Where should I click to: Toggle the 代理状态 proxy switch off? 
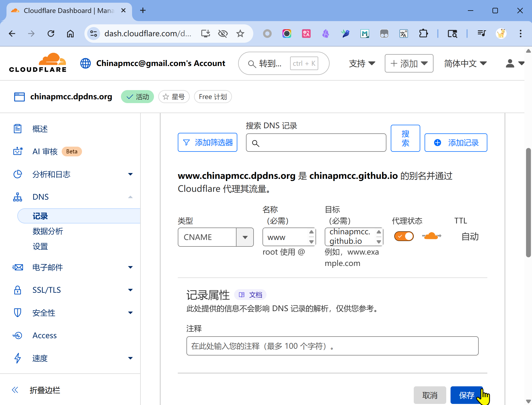tap(404, 236)
